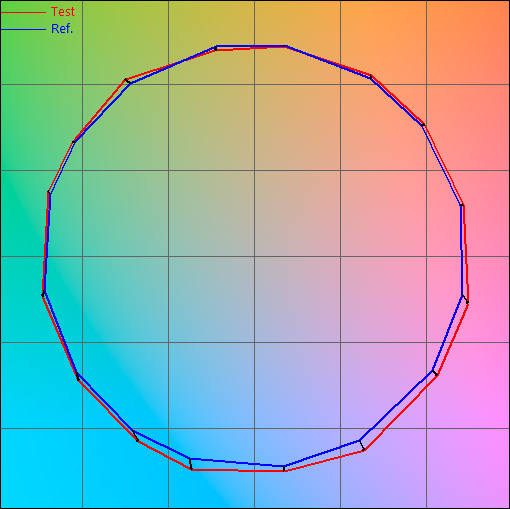Image resolution: width=510 pixels, height=509 pixels.
Task: Pick the black connector at the upper-left vertex near green
Action: pos(128,81)
